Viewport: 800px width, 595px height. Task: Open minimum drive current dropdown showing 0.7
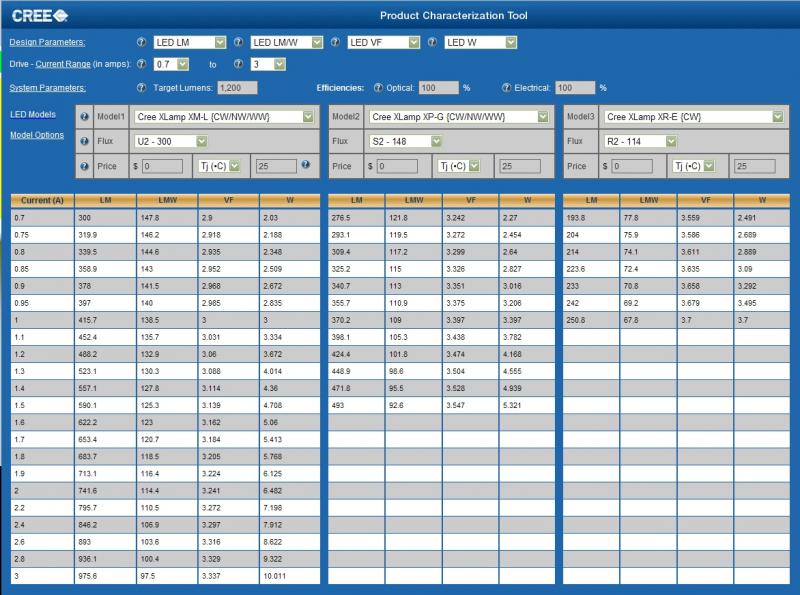(x=171, y=64)
